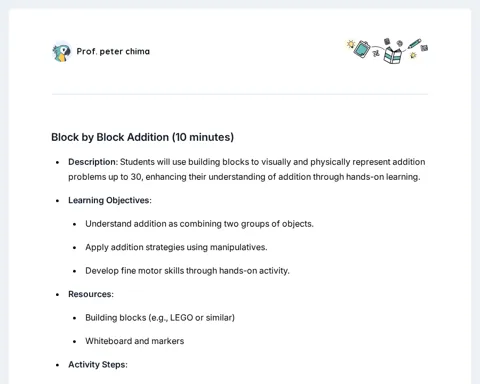Image resolution: width=480 pixels, height=384 pixels.
Task: Click the Block by Block Addition heading
Action: (x=143, y=137)
